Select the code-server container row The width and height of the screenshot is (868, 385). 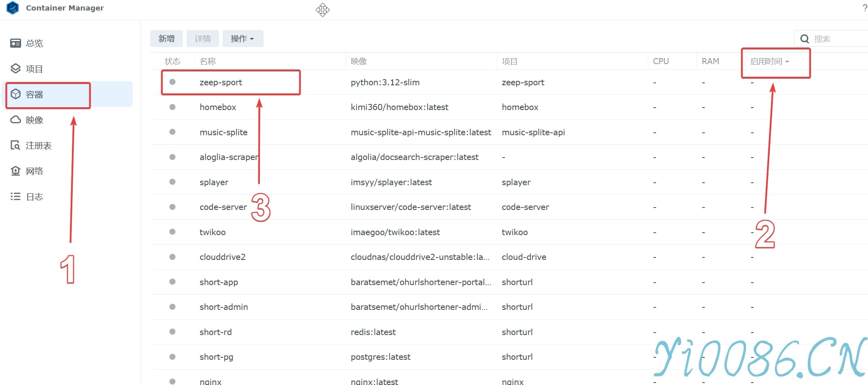point(223,207)
